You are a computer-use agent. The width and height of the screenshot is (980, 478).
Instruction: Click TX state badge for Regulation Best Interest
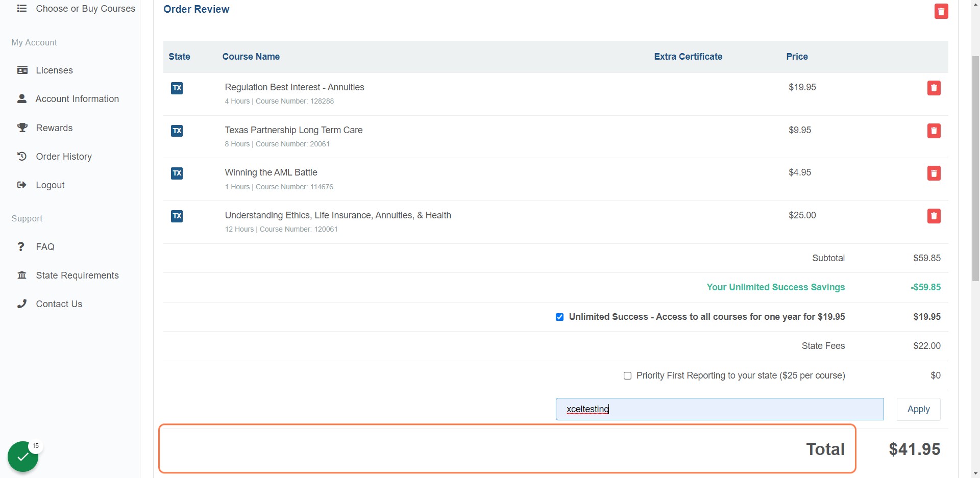pyautogui.click(x=177, y=88)
